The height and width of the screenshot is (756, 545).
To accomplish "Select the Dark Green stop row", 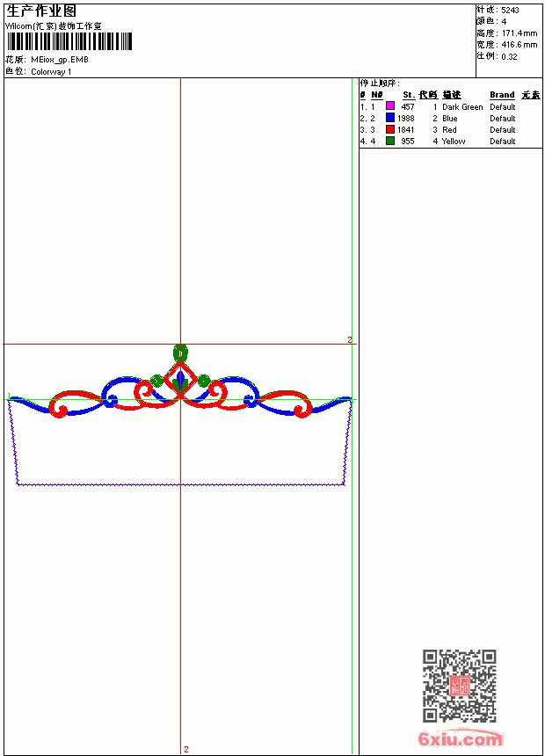I will point(450,107).
